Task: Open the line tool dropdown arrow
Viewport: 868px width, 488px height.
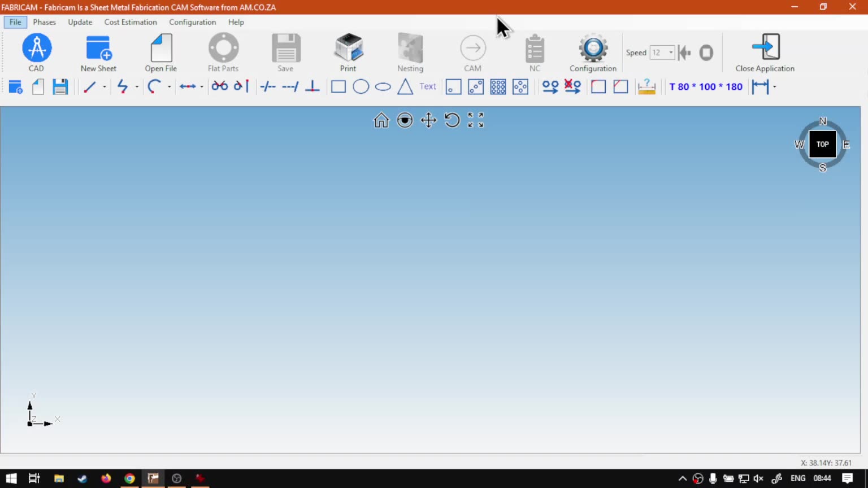Action: coord(105,87)
